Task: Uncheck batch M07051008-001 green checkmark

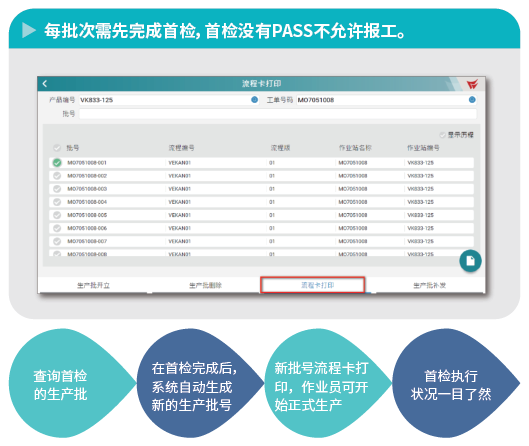Action: click(x=57, y=163)
